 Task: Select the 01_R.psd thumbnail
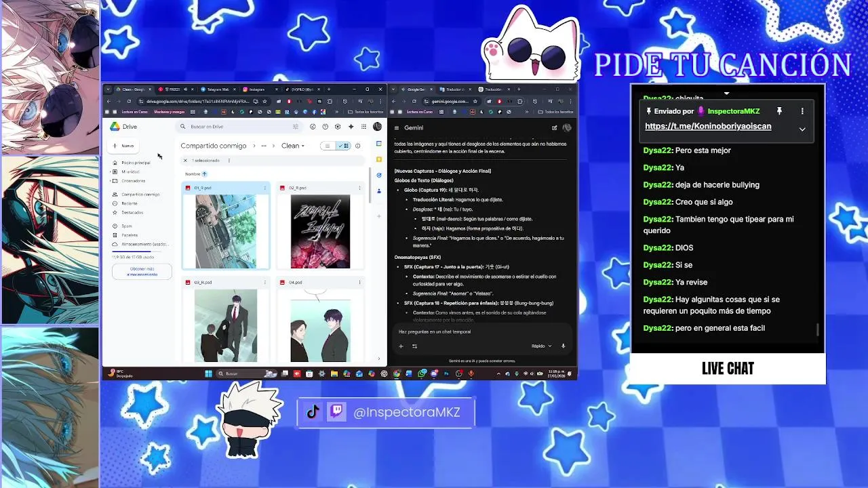click(226, 231)
